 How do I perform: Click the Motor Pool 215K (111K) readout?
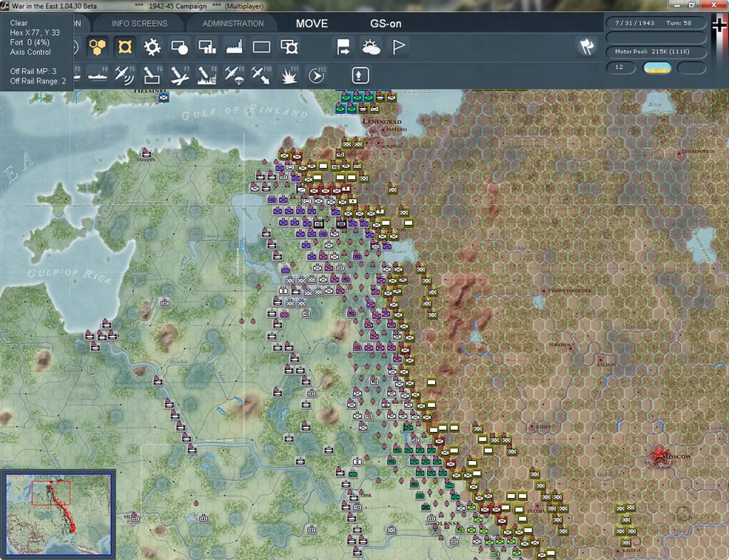(652, 51)
